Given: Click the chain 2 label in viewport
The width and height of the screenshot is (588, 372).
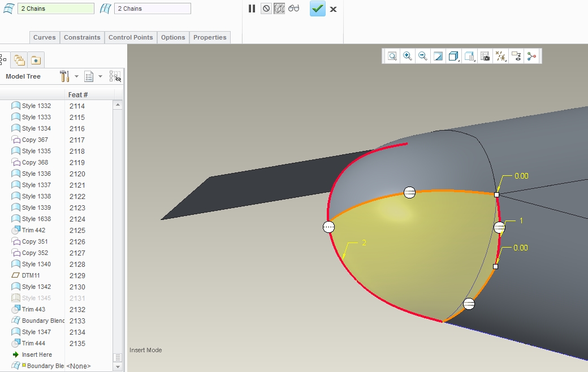Looking at the screenshot, I should (x=364, y=243).
